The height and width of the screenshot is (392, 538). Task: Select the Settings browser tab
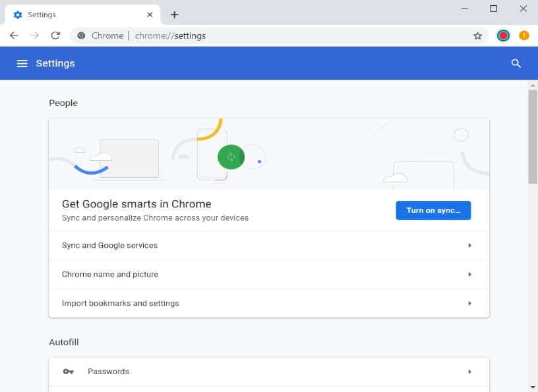pos(73,14)
